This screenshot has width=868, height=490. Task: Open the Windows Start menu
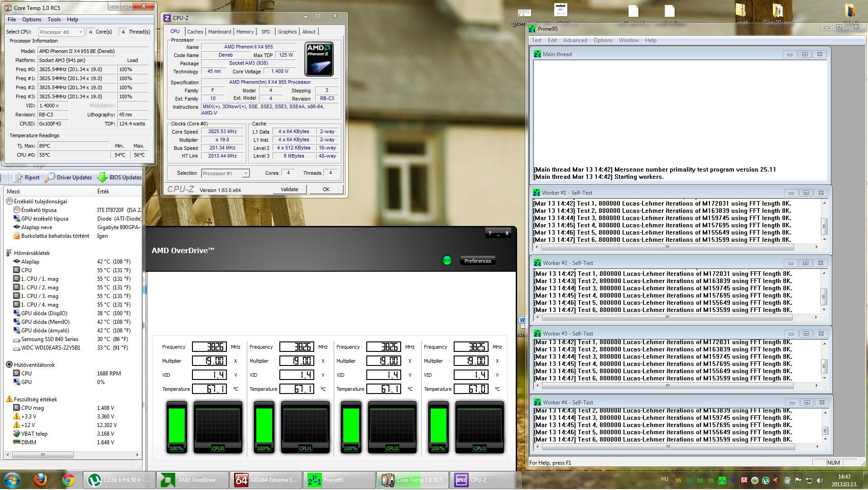point(12,480)
